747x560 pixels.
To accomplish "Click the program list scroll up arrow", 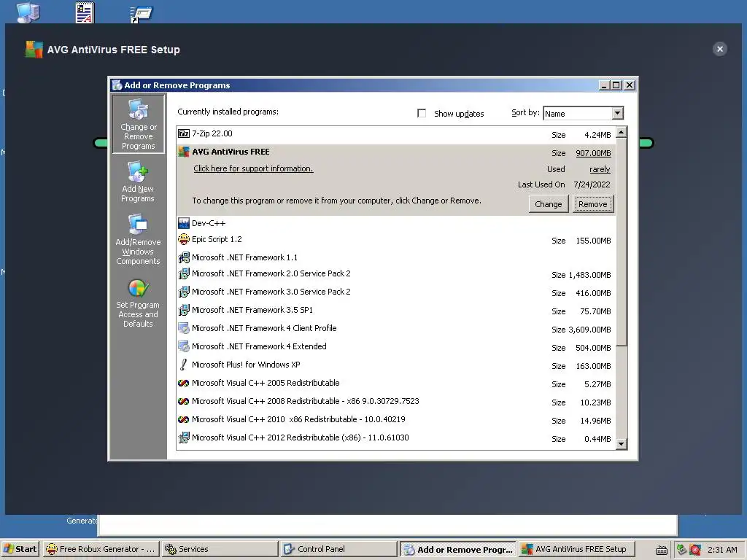I will (622, 132).
